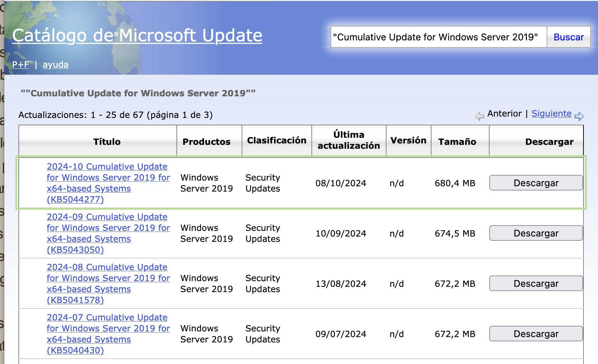Sort results by Título column

coord(107,142)
